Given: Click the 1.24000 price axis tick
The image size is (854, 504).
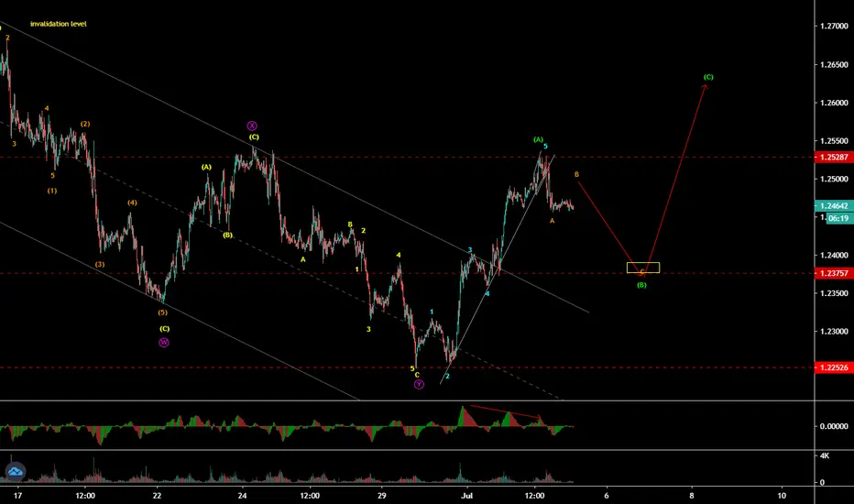Looking at the screenshot, I should pos(834,255).
